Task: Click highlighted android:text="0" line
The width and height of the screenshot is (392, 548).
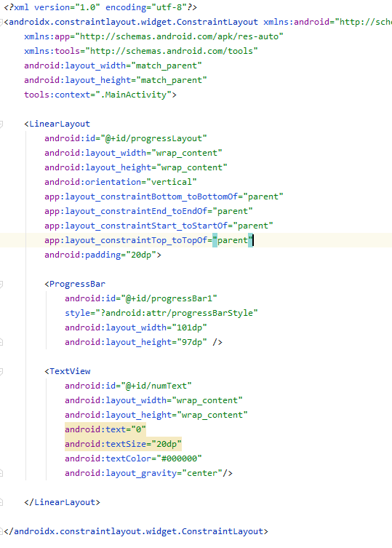Action: (x=105, y=429)
